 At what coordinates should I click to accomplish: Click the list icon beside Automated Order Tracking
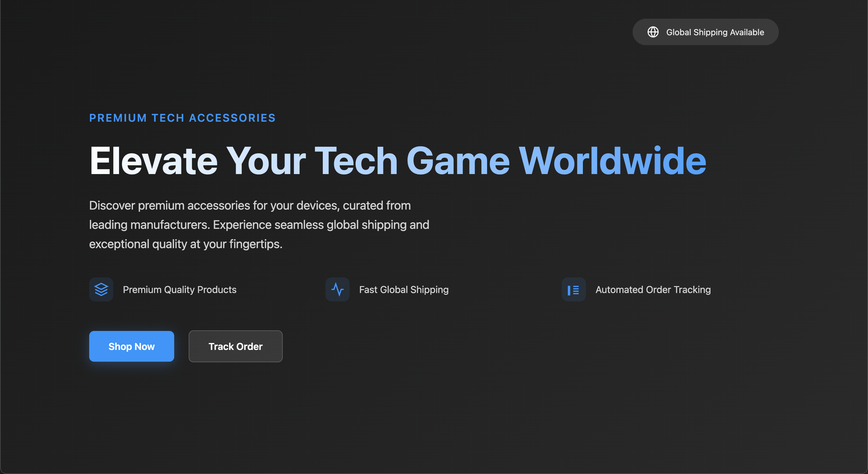coord(573,289)
